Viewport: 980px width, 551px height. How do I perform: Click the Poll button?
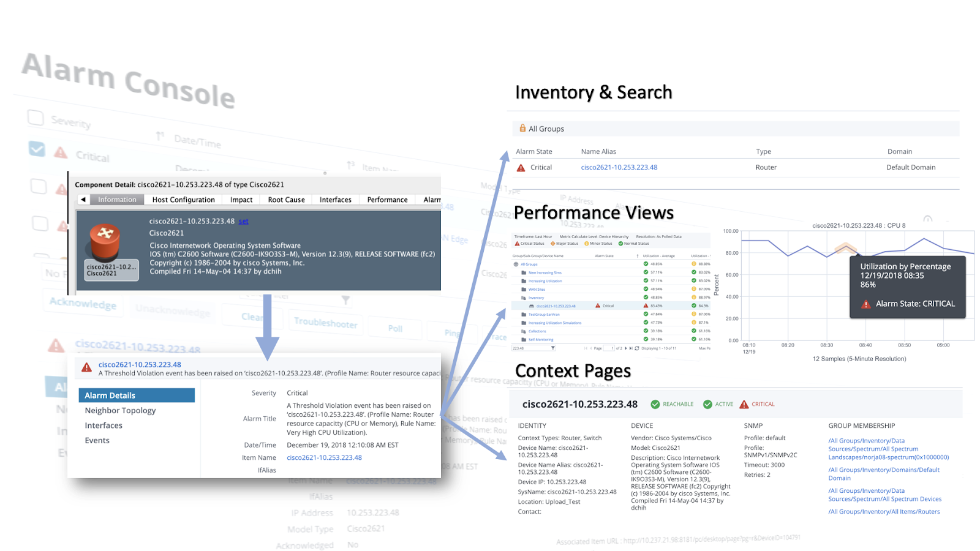(x=395, y=329)
